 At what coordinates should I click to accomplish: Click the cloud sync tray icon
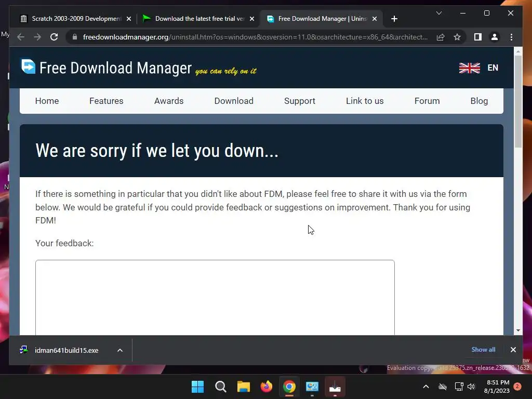pos(443,387)
